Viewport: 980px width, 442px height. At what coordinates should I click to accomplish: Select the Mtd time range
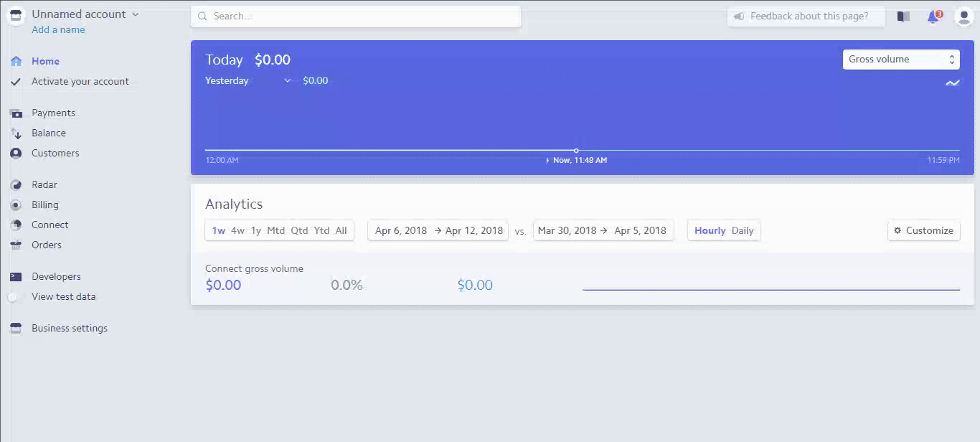(x=276, y=230)
